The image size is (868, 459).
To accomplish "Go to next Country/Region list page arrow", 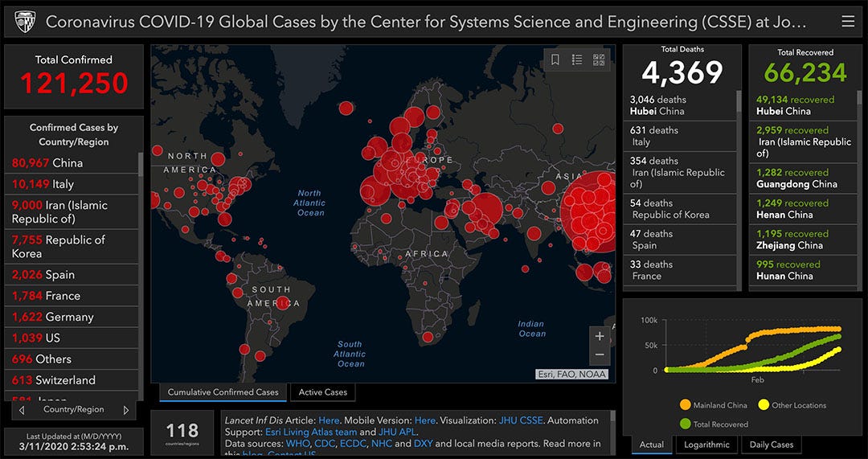I will coord(126,410).
